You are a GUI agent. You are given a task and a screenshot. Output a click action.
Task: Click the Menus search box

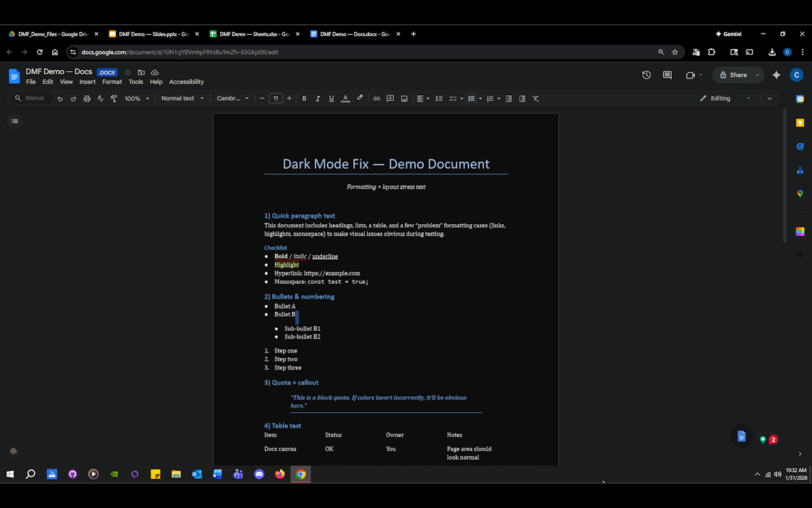(x=30, y=98)
